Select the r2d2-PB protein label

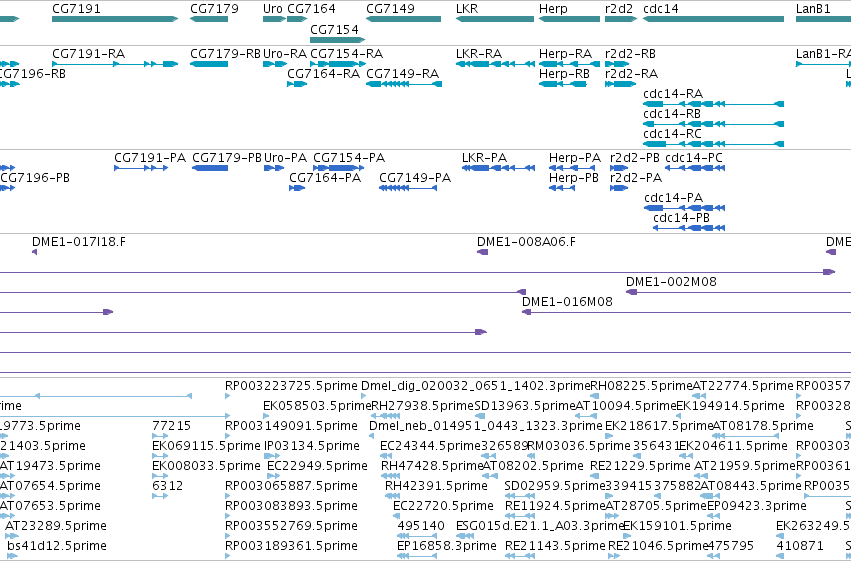click(635, 158)
